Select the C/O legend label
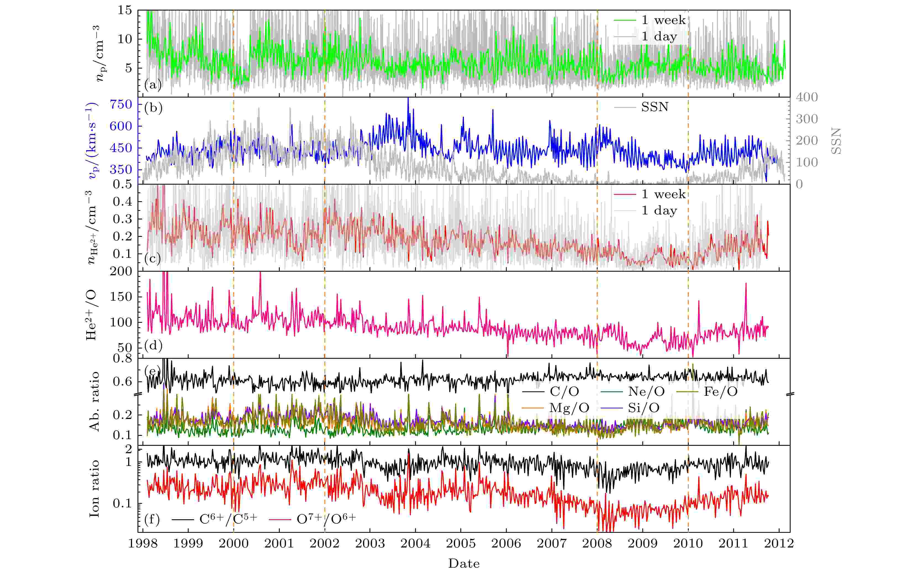924x574 pixels. click(564, 391)
